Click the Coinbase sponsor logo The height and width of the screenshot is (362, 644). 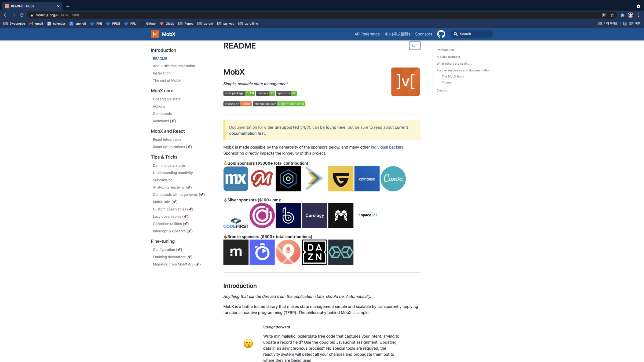tap(367, 179)
